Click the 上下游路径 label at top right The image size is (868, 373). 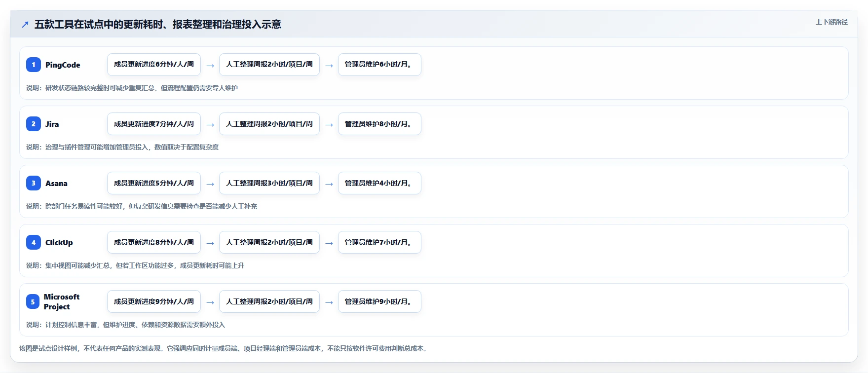click(x=831, y=22)
